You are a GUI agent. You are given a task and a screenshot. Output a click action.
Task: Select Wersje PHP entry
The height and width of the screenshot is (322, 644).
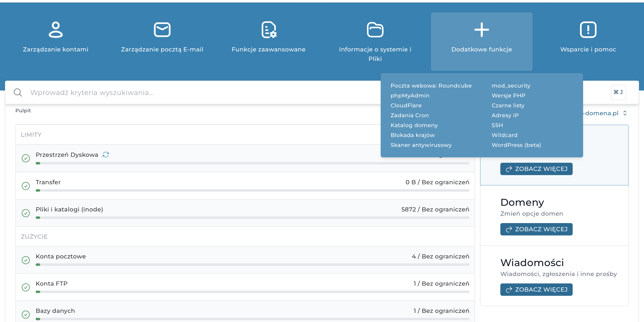(x=508, y=95)
